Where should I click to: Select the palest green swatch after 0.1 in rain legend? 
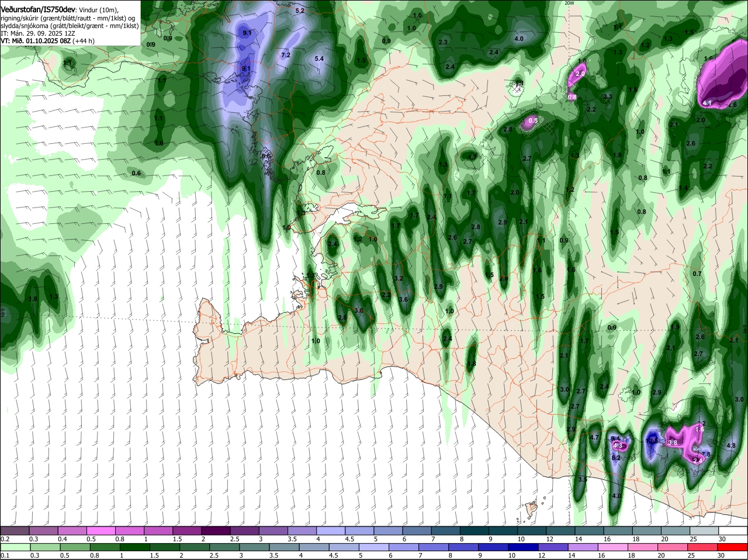point(16,547)
